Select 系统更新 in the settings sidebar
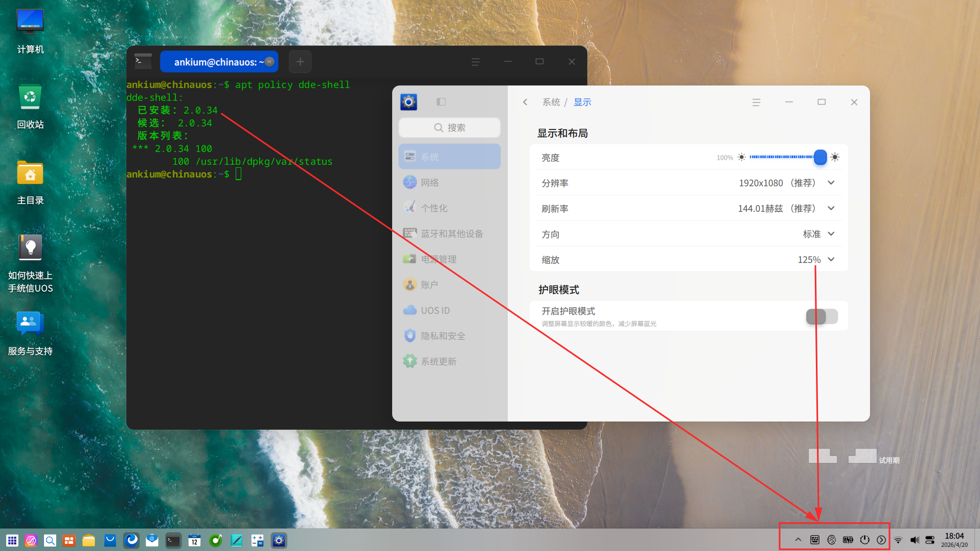 coord(449,361)
